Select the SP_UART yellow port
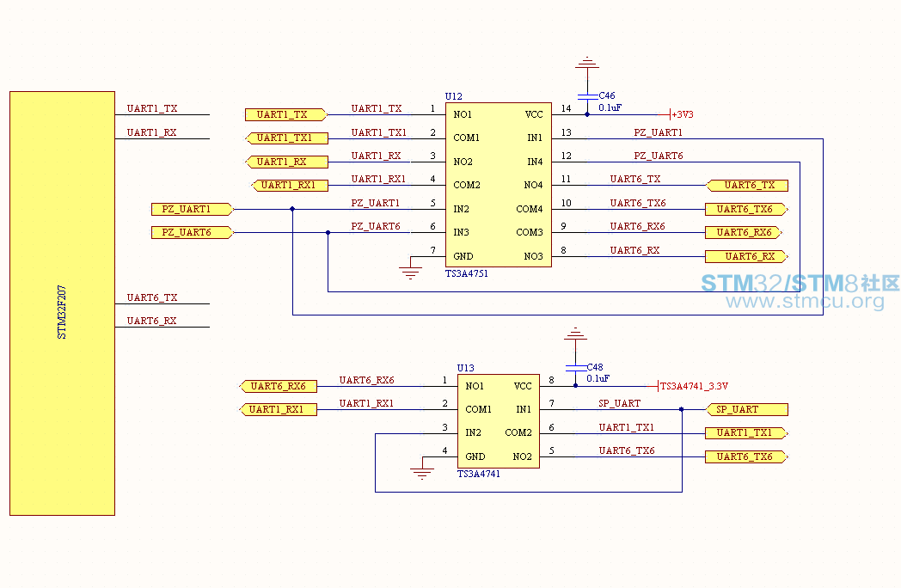 (x=746, y=409)
